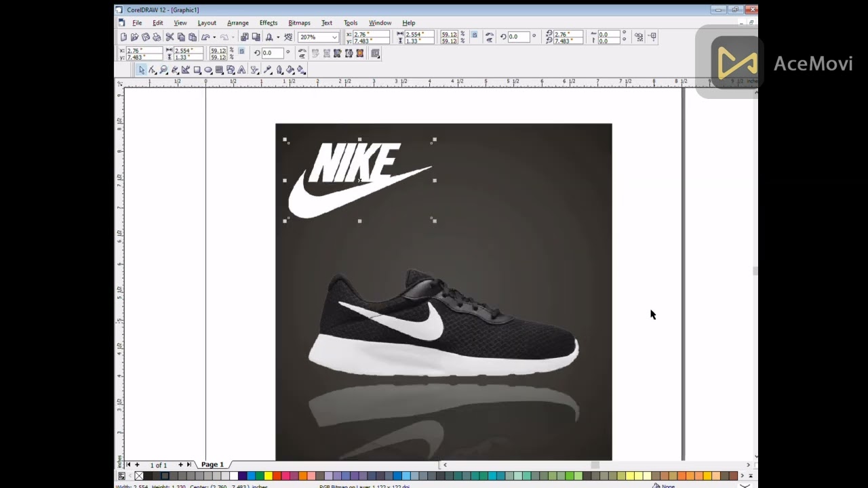Choose the Graph Paper tool
Viewport: 868px width, 488px height.
[219, 70]
